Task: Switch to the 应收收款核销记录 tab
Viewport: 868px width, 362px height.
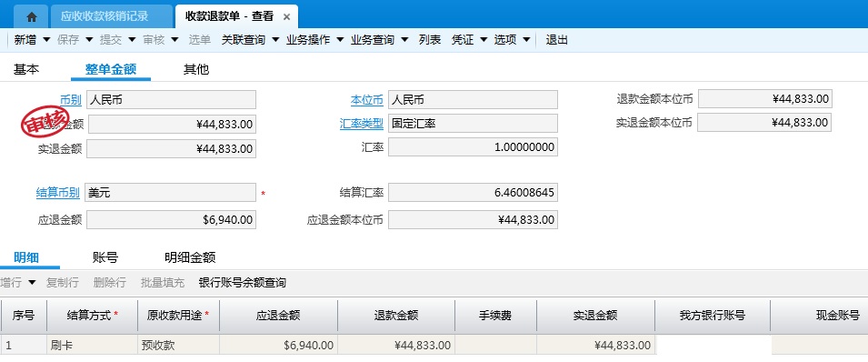Action: pyautogui.click(x=105, y=16)
